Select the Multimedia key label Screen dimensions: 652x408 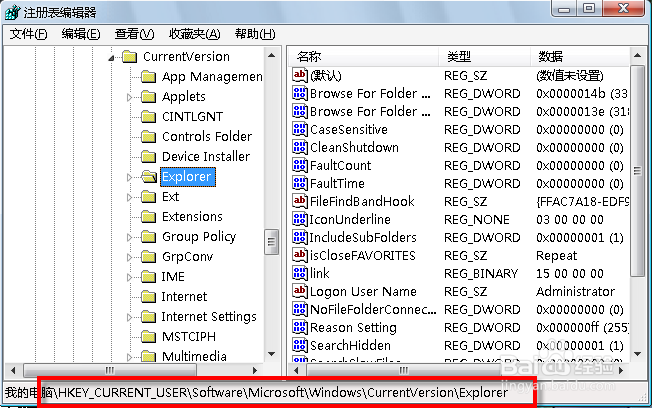tap(194, 356)
